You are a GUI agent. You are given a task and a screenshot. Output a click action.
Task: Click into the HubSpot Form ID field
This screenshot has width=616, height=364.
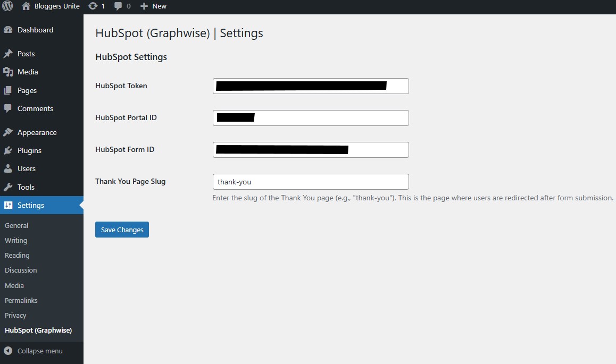click(x=311, y=150)
